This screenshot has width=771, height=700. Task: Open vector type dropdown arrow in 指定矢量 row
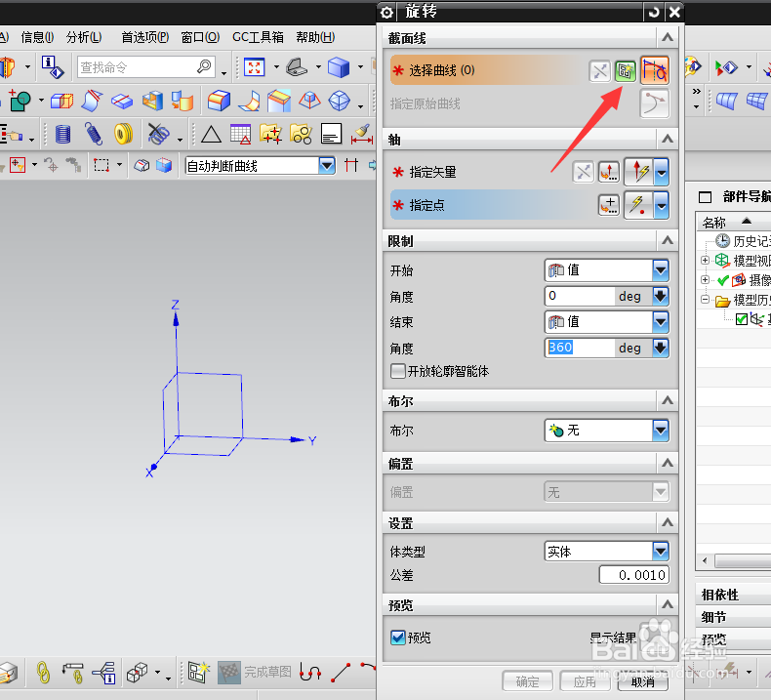662,172
